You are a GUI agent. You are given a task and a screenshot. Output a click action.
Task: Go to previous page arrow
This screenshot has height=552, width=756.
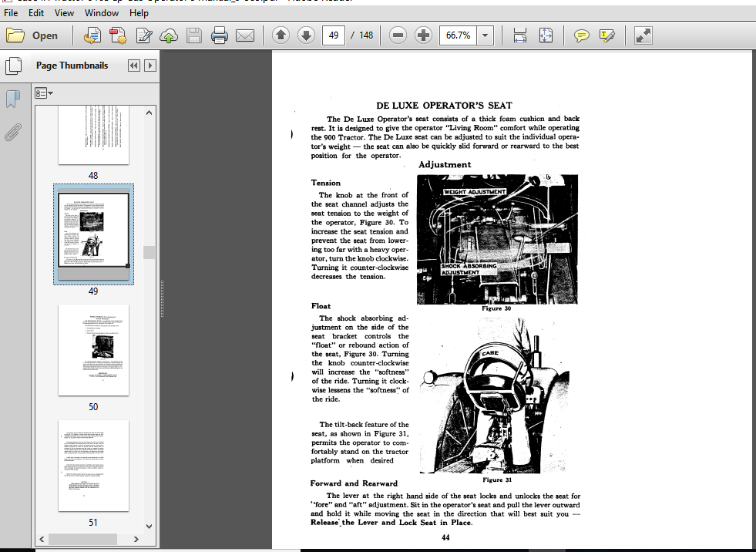(281, 35)
